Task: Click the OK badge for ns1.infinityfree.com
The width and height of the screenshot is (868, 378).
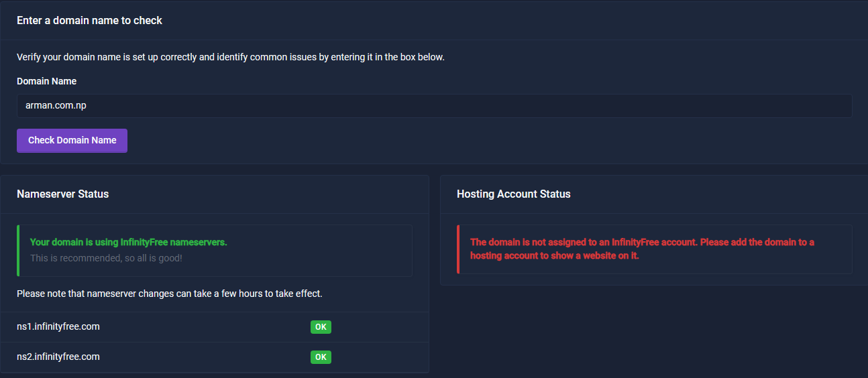Action: 321,327
